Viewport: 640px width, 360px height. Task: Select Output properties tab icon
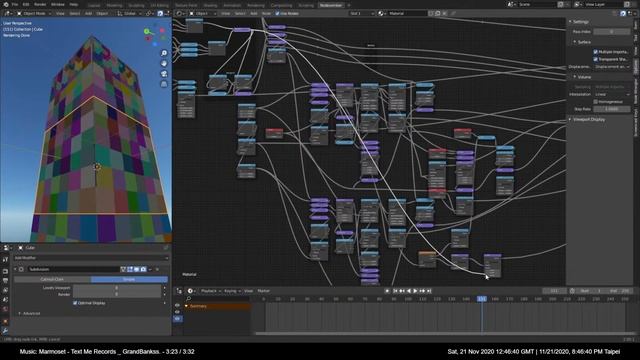point(5,280)
